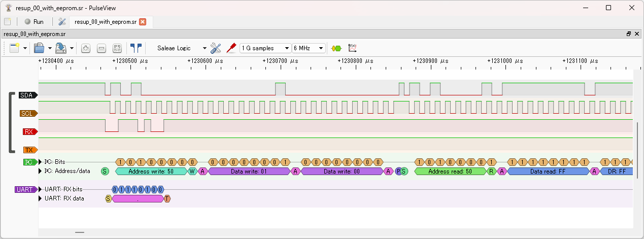
Task: Click the dock float button of the view panel
Action: (x=629, y=34)
